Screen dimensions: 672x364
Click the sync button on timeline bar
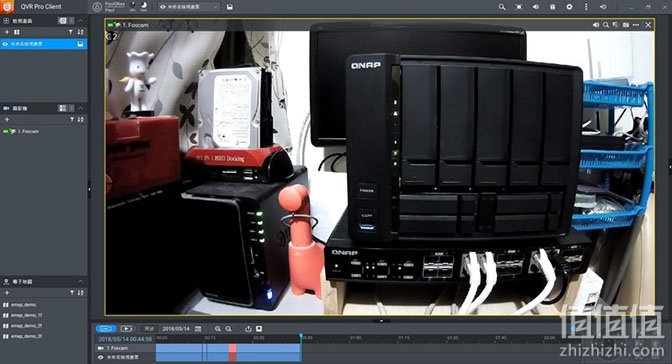[149, 329]
